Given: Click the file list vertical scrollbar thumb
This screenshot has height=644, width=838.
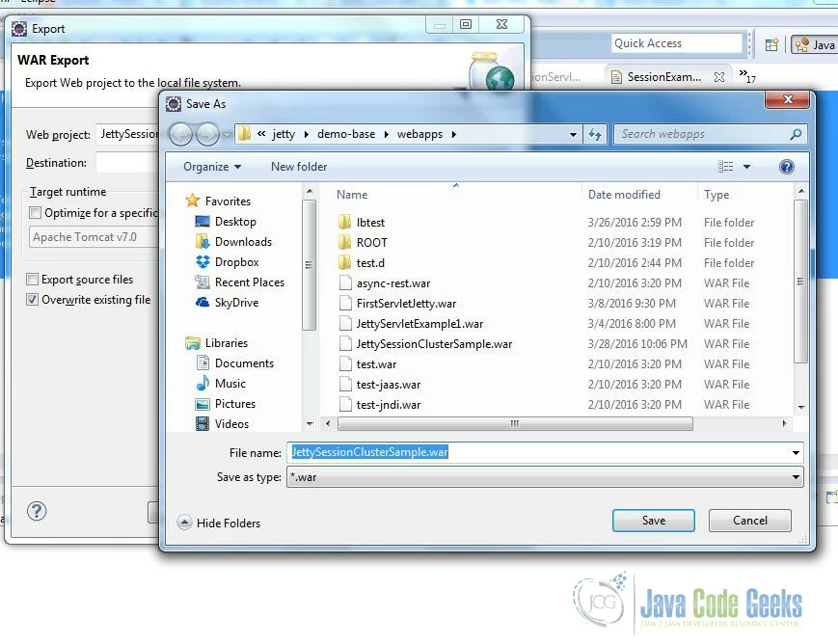Looking at the screenshot, I should (x=800, y=282).
